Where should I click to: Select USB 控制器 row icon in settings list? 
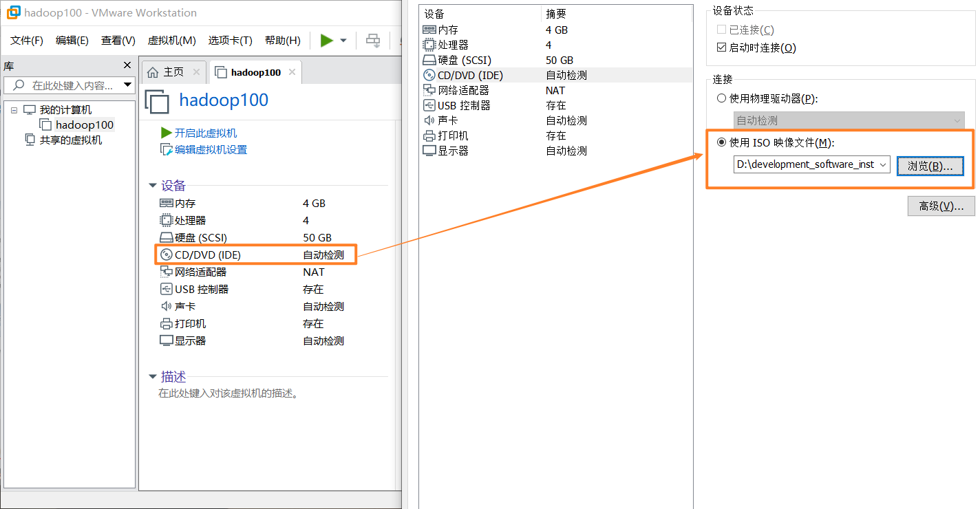pos(429,105)
